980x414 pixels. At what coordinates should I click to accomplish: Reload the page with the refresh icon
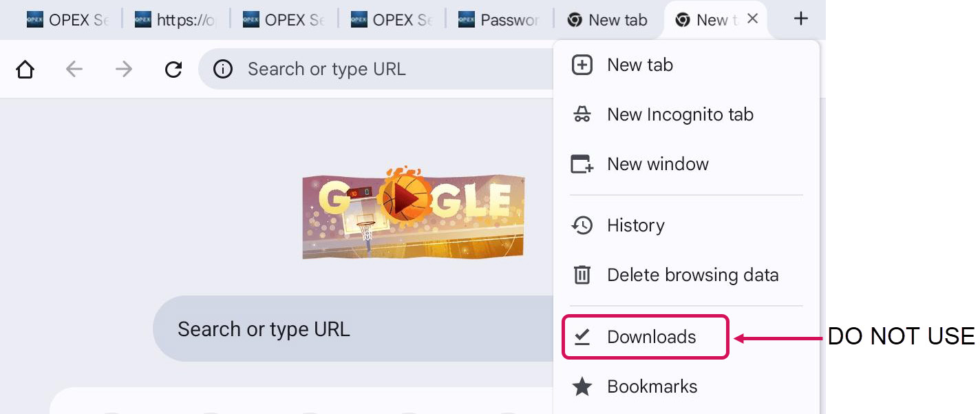173,69
